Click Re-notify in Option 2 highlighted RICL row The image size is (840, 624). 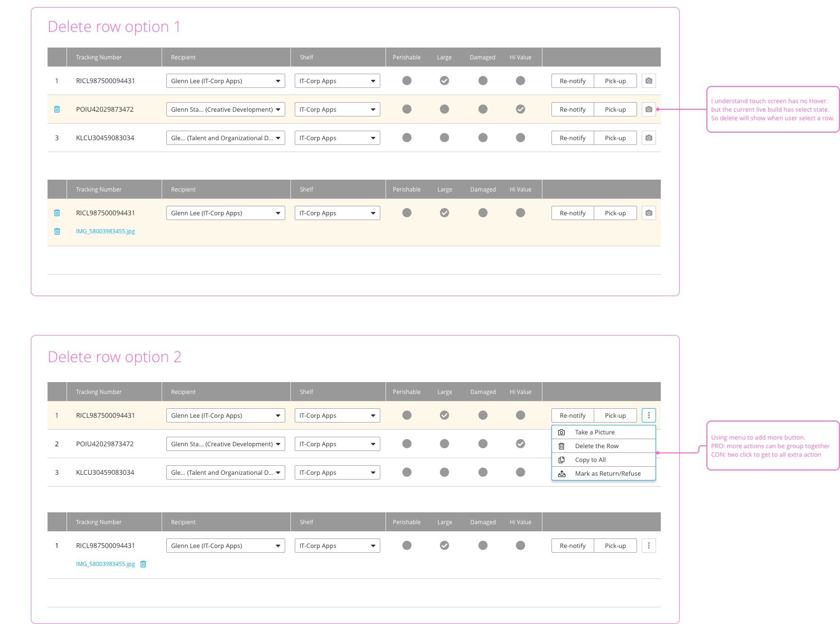tap(573, 415)
